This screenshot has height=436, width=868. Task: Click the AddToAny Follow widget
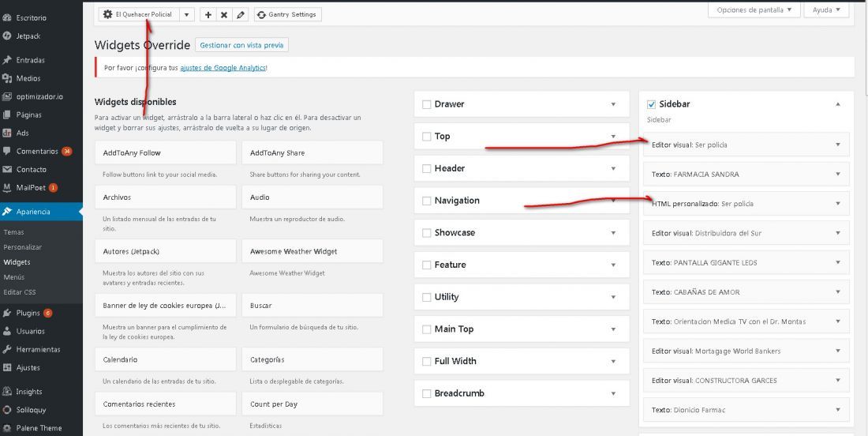pyautogui.click(x=166, y=153)
